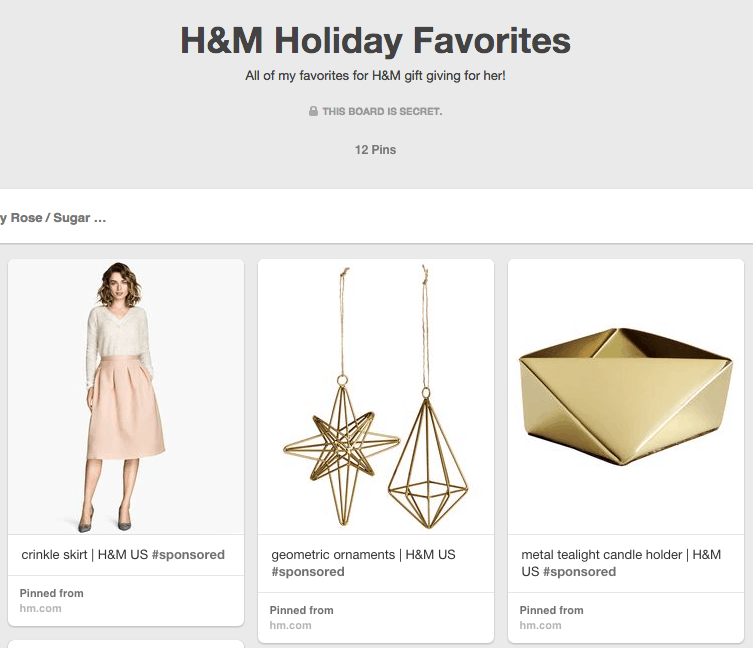This screenshot has width=753, height=648.
Task: Open the geometric ornaments pin image
Action: pyautogui.click(x=376, y=397)
